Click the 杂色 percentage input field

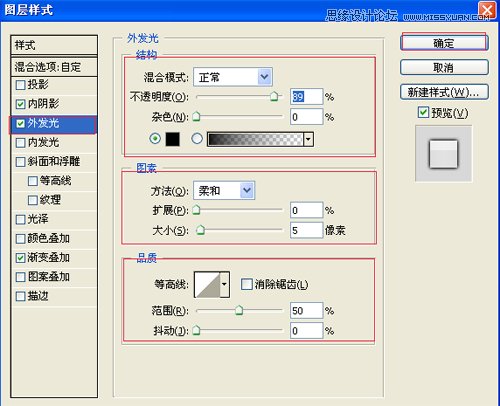(306, 117)
